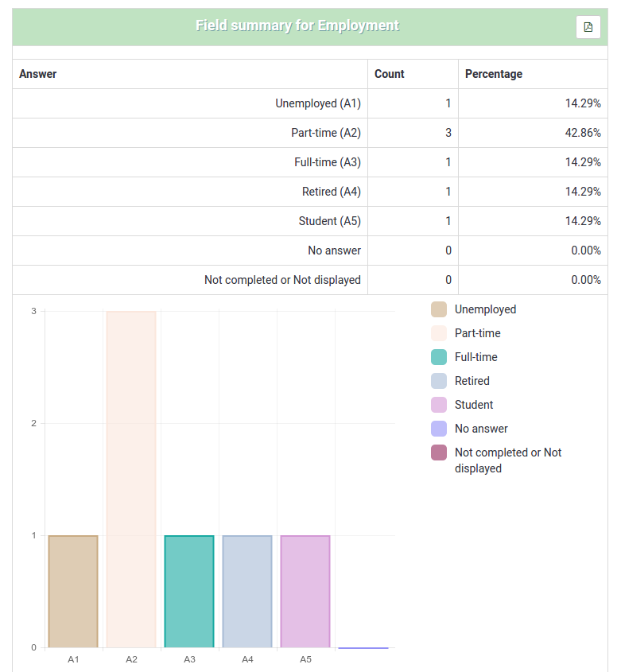621x672 pixels.
Task: Hide Retired series via legend label
Action: [x=472, y=381]
